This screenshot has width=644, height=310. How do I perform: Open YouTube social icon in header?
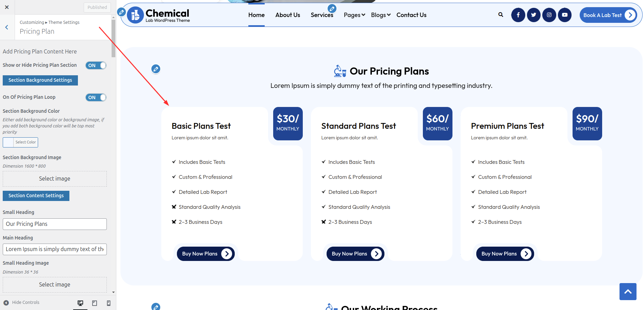pos(564,15)
